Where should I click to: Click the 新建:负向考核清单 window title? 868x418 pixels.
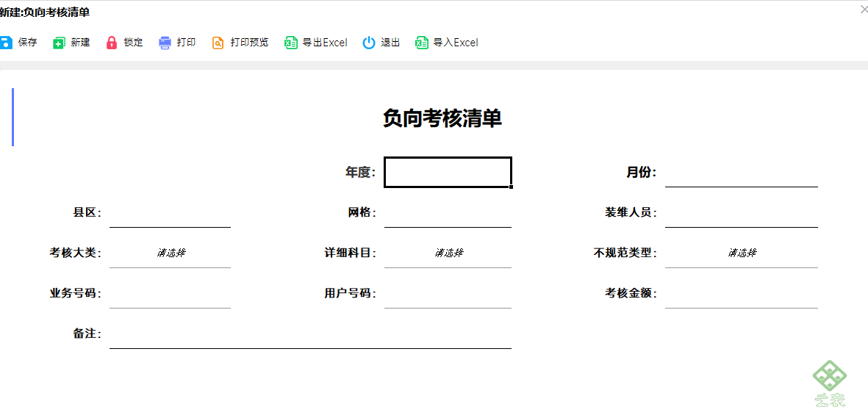pos(45,12)
